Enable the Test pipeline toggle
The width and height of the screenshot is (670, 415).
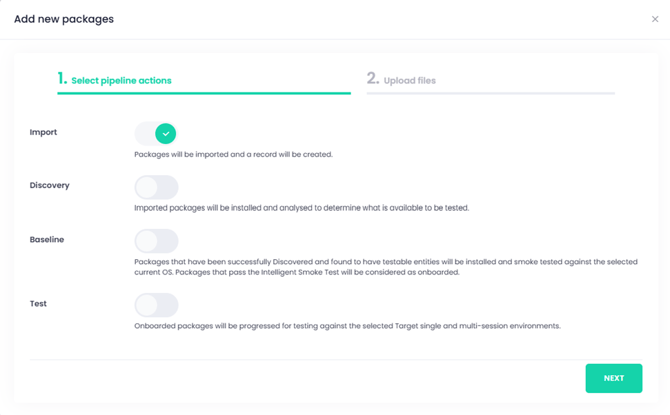tap(156, 305)
